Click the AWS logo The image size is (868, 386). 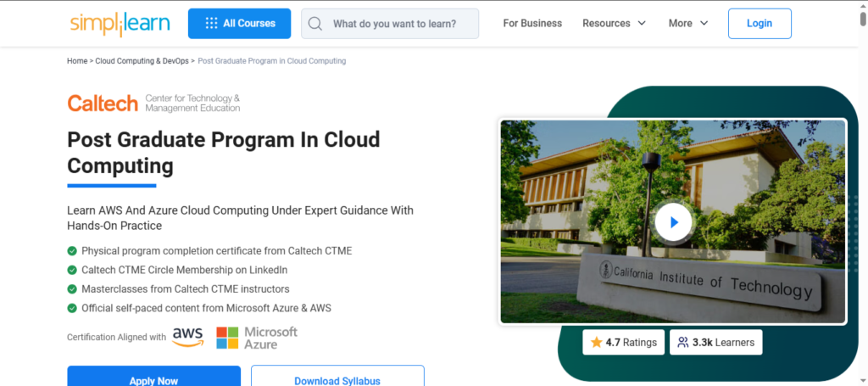[187, 338]
